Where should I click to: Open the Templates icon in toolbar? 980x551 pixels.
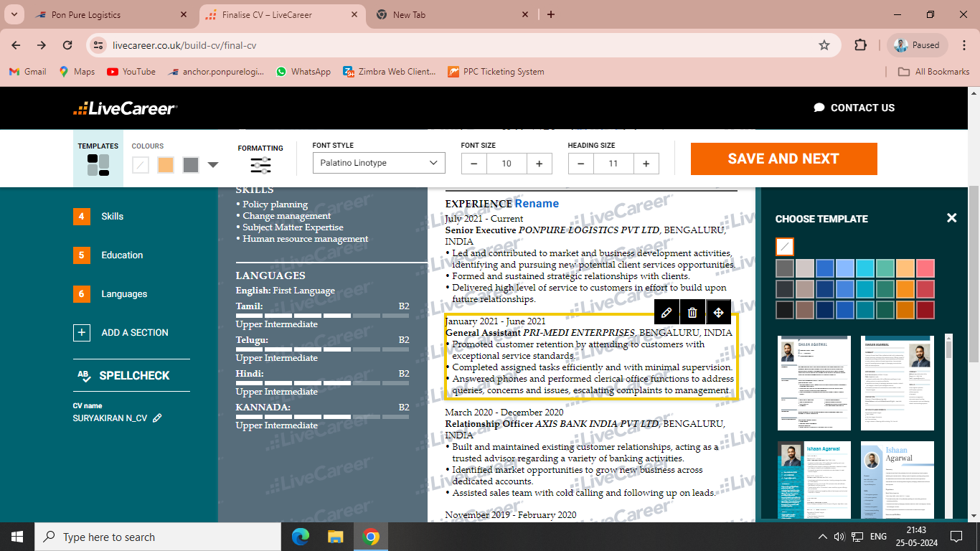coord(98,165)
